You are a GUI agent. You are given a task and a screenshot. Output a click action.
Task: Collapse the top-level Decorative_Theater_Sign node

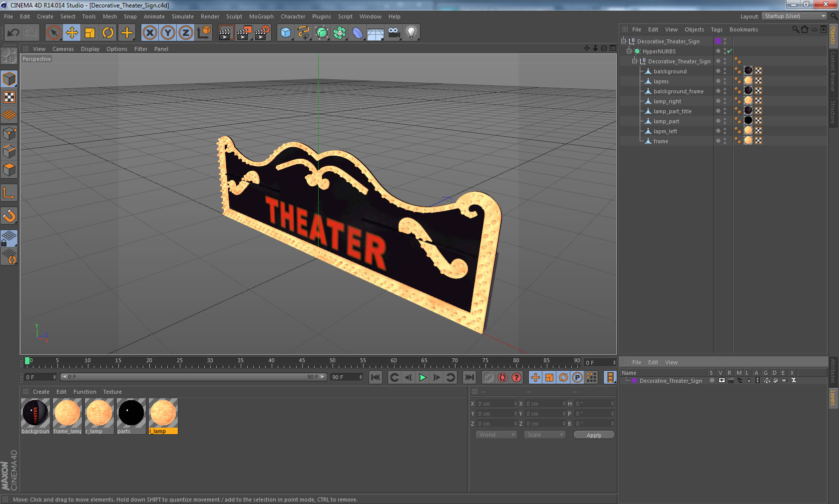(624, 41)
